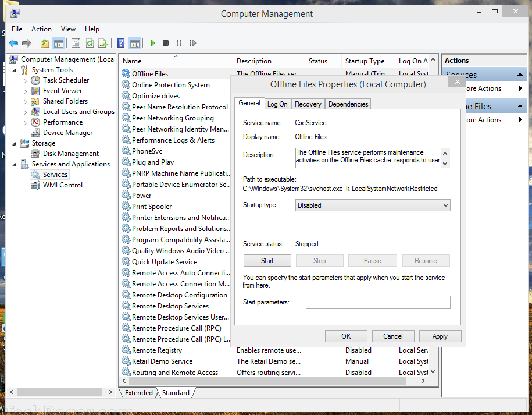Select WMI Control tree node
The height and width of the screenshot is (415, 532).
click(x=62, y=185)
